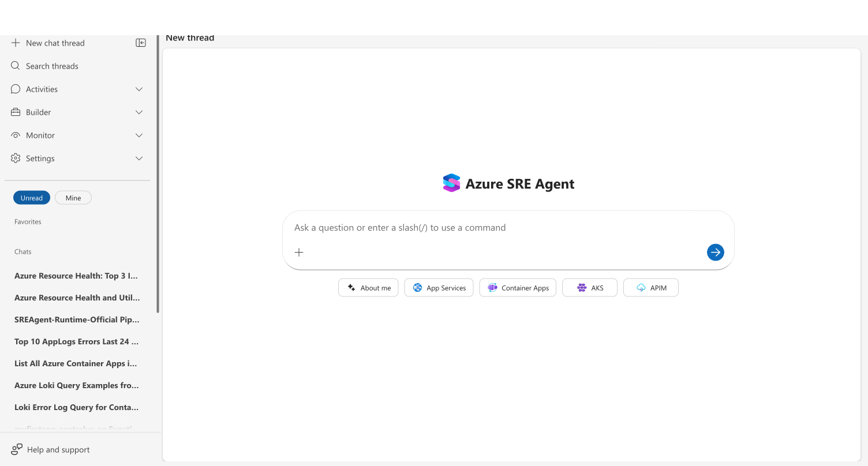Screen dimensions: 868x466
Task: Open the Activities menu item
Action: 77,89
